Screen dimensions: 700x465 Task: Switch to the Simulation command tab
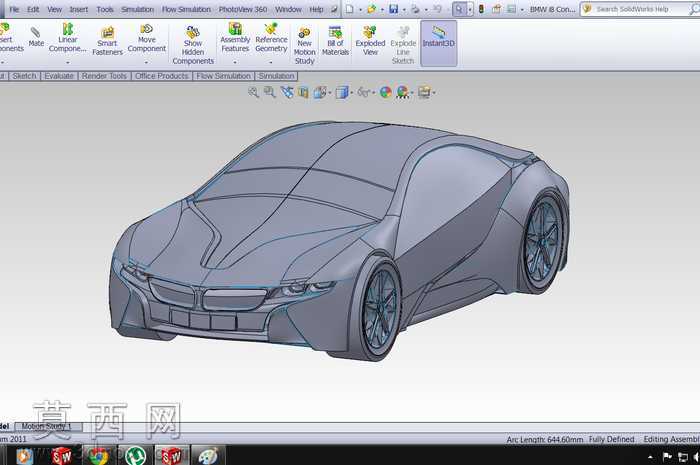[x=276, y=76]
